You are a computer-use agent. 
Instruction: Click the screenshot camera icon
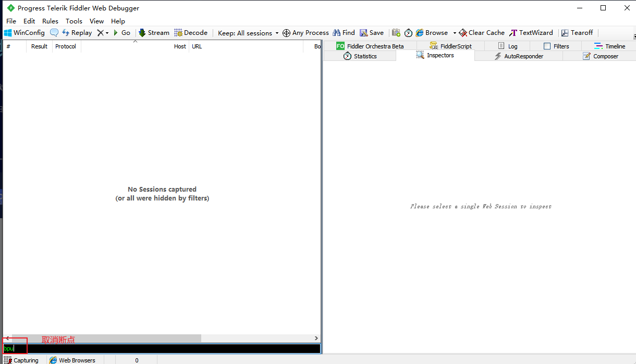click(x=396, y=33)
